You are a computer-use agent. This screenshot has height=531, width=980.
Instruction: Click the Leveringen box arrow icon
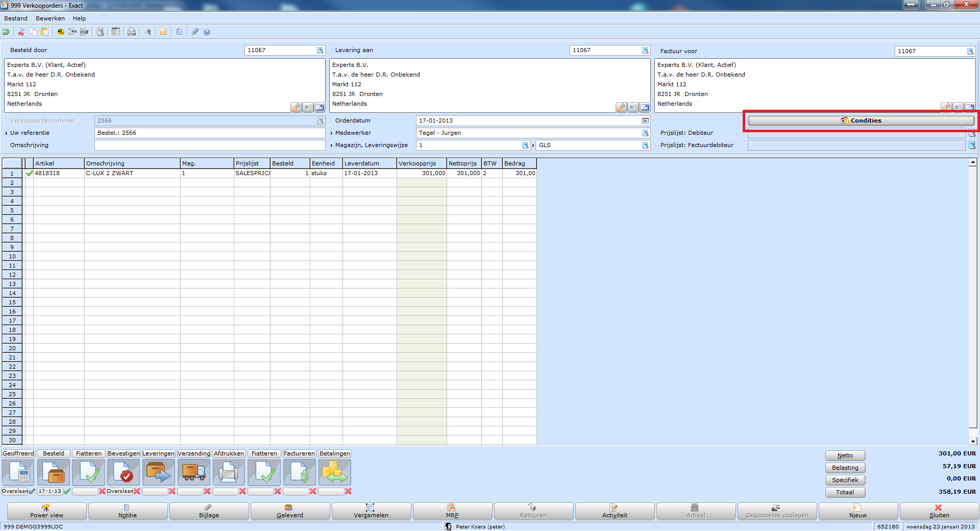[x=158, y=472]
